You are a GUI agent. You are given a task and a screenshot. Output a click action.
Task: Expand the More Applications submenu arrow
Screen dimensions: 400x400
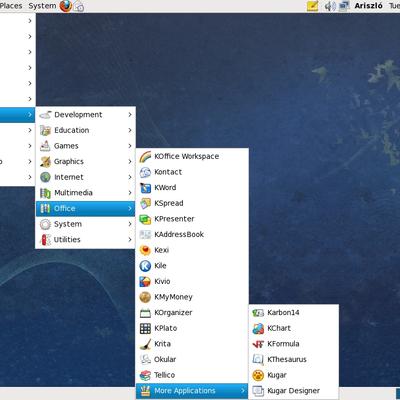tap(243, 391)
